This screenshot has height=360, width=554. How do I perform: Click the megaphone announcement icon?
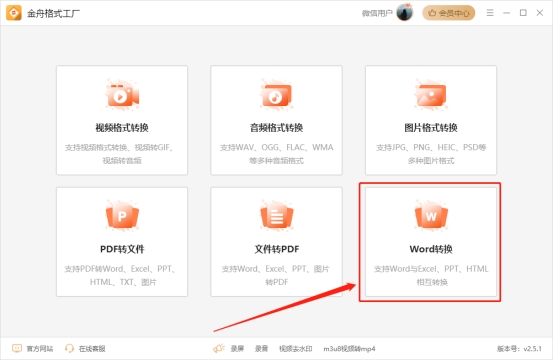[219, 348]
